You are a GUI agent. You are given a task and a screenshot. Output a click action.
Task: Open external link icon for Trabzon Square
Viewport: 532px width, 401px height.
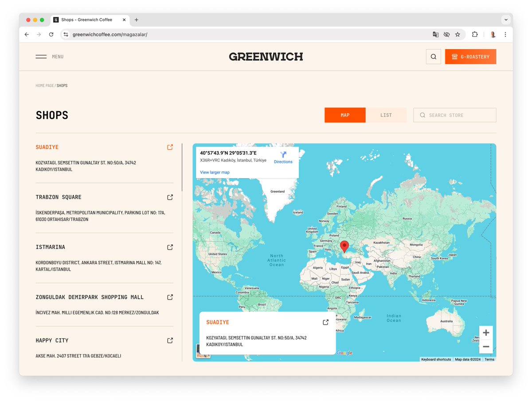pyautogui.click(x=170, y=197)
